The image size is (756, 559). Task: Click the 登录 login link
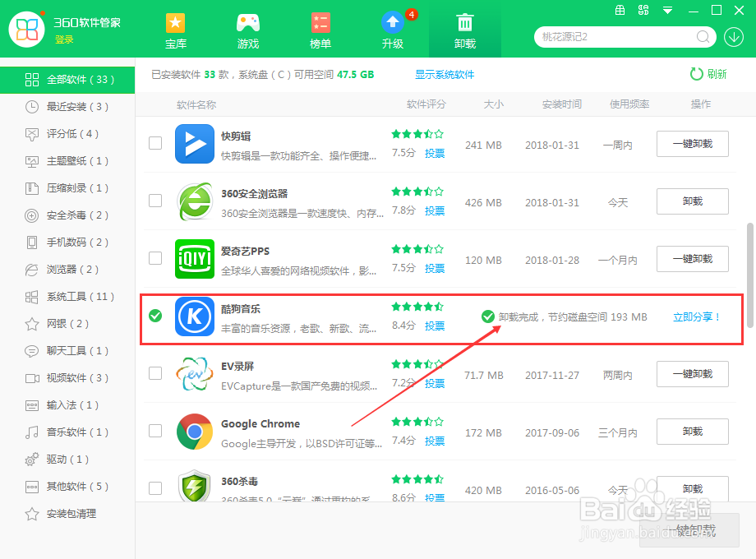point(64,39)
